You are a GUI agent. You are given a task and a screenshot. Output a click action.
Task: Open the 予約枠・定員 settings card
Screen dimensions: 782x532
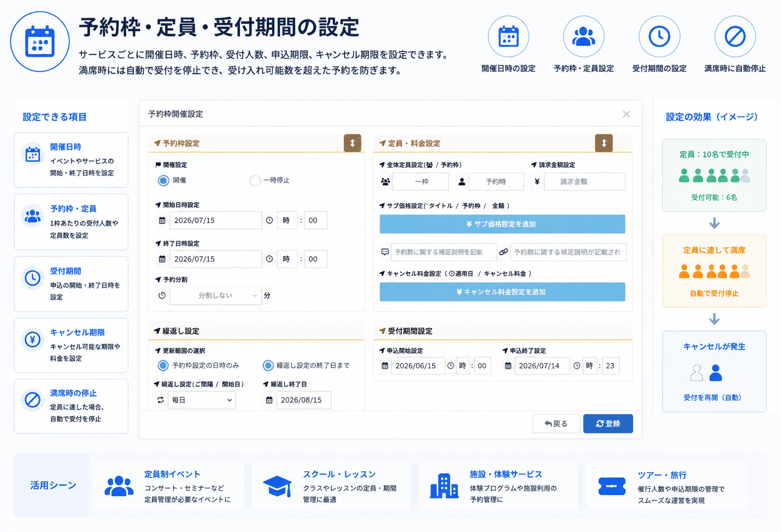[x=71, y=222]
